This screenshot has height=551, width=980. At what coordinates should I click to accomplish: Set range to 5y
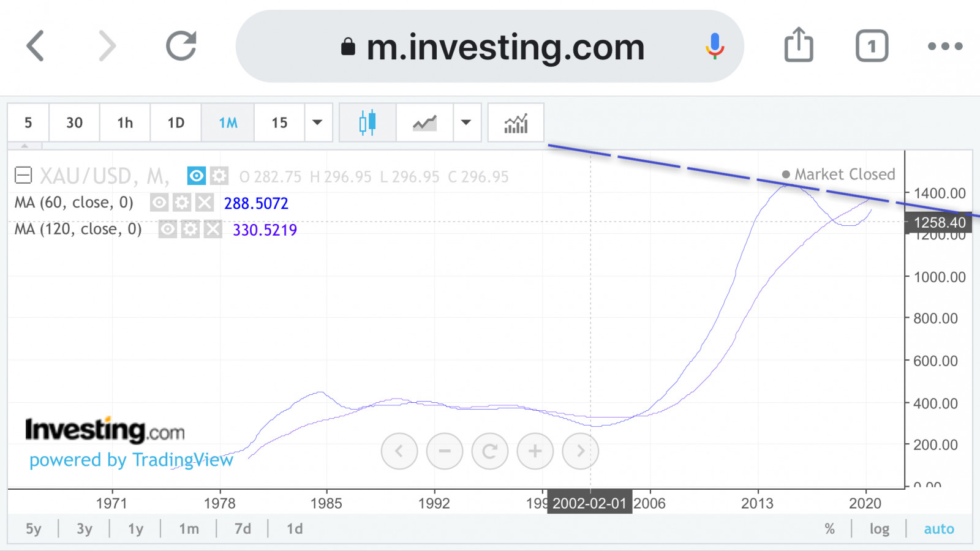[34, 529]
